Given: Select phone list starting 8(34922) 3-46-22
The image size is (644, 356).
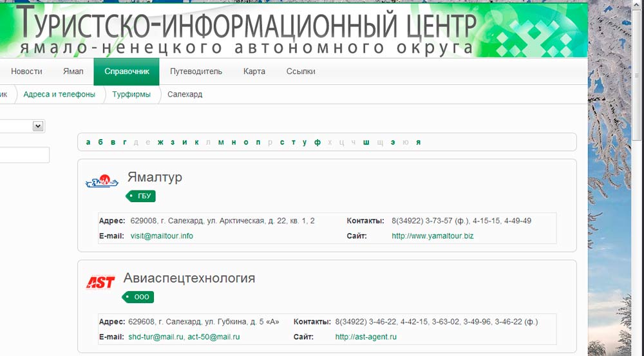Looking at the screenshot, I should click(x=437, y=322).
